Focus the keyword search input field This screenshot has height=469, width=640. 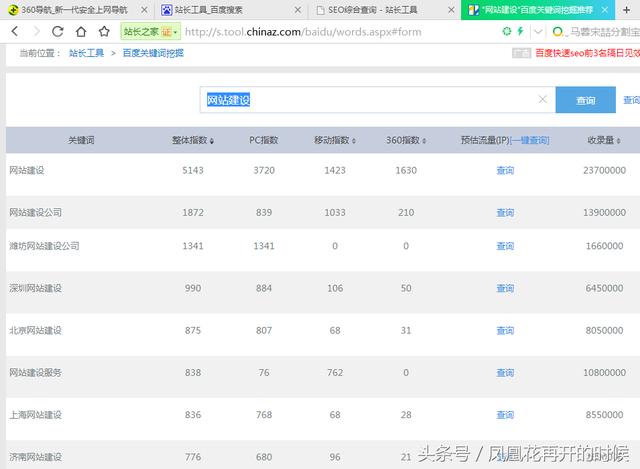pos(378,100)
